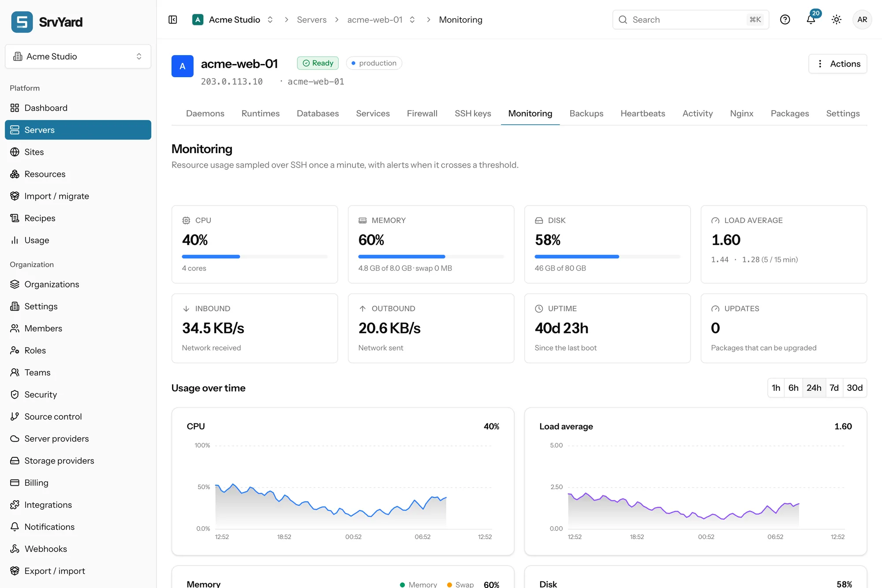Click the Servers breadcrumb link
Viewport: 882px width, 588px height.
pyautogui.click(x=312, y=20)
